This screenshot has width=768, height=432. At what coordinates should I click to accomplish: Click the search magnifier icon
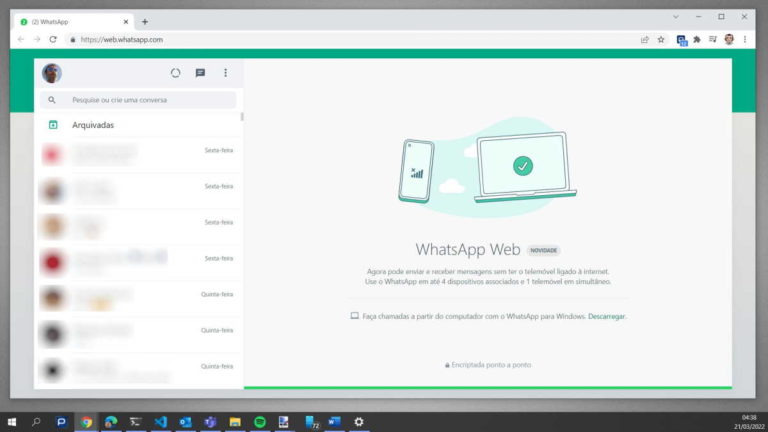point(52,100)
